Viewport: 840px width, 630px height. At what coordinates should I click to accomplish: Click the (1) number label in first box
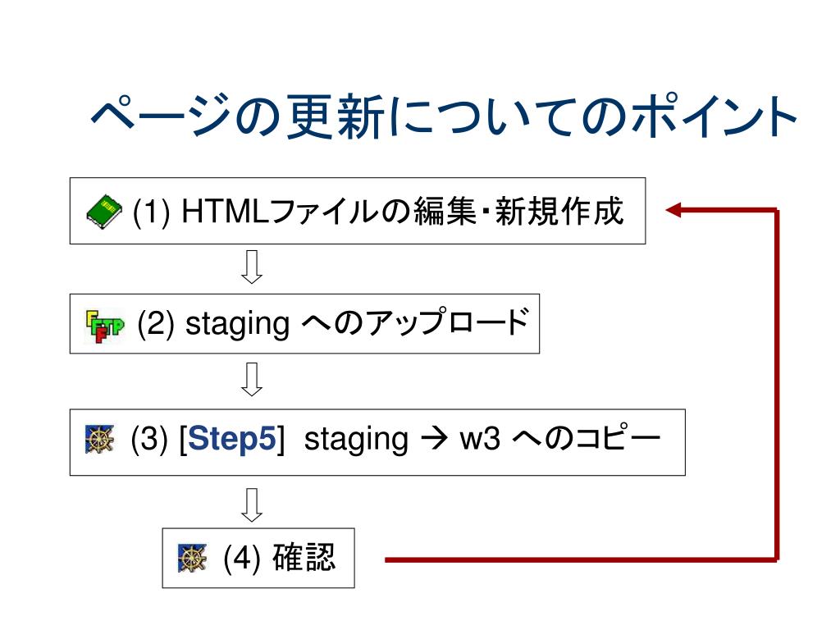[x=152, y=212]
